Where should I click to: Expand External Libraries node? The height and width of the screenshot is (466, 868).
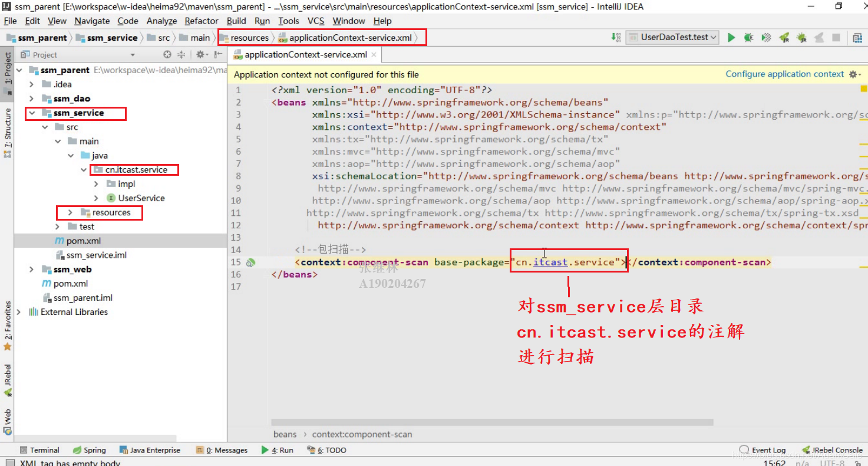point(19,312)
